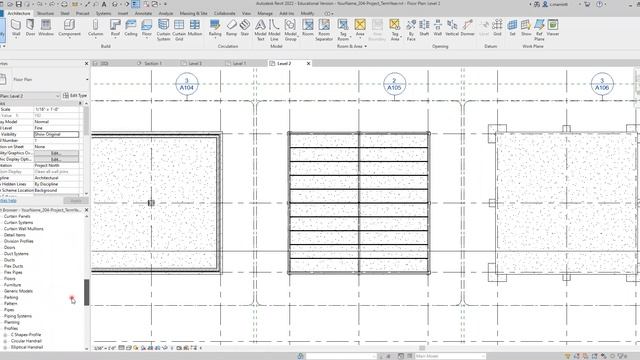Select the Column tool
This screenshot has width=640, height=360.
(x=96, y=28)
